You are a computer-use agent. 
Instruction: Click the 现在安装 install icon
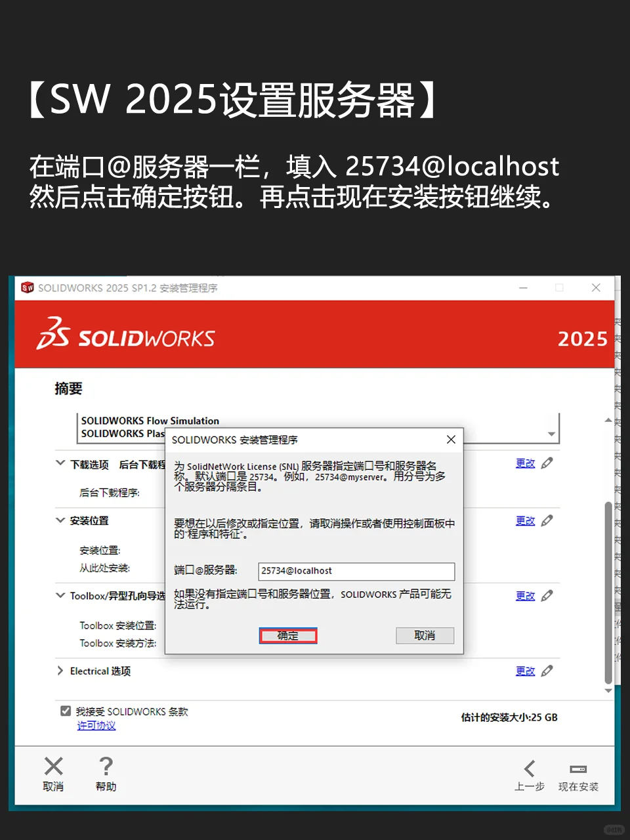(x=578, y=768)
